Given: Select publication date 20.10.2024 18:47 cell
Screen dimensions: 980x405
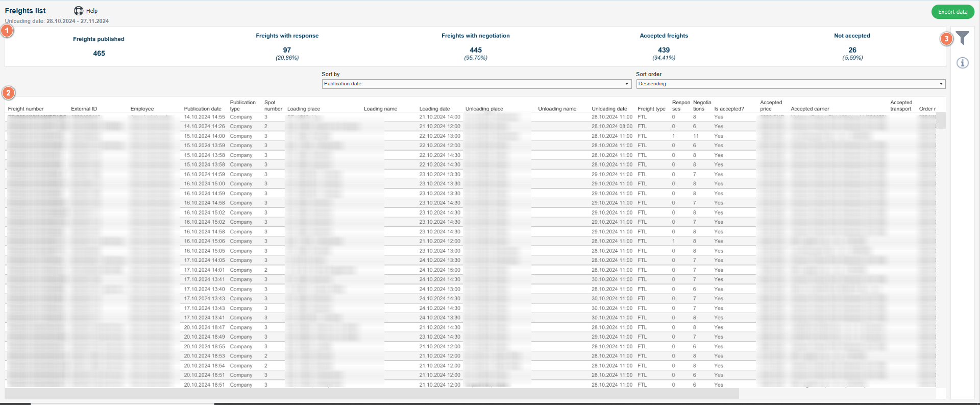Looking at the screenshot, I should 204,327.
